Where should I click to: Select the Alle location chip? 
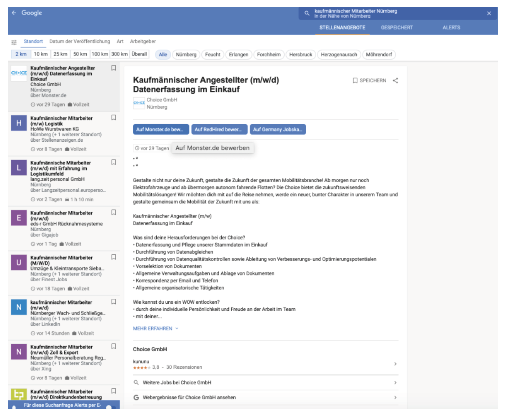tap(163, 55)
